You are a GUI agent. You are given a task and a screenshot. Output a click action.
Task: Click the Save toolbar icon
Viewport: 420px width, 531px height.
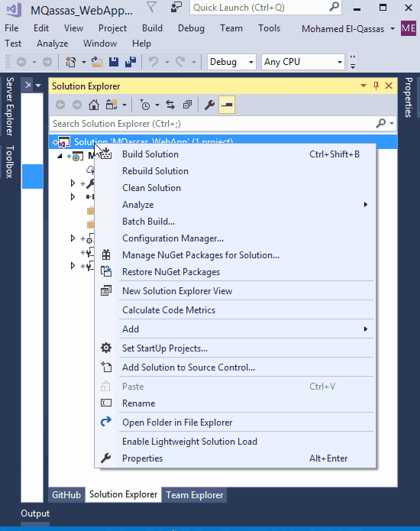click(114, 62)
